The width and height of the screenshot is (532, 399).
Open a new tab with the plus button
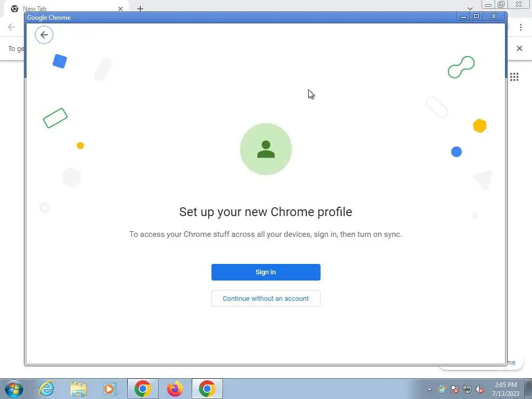[140, 9]
